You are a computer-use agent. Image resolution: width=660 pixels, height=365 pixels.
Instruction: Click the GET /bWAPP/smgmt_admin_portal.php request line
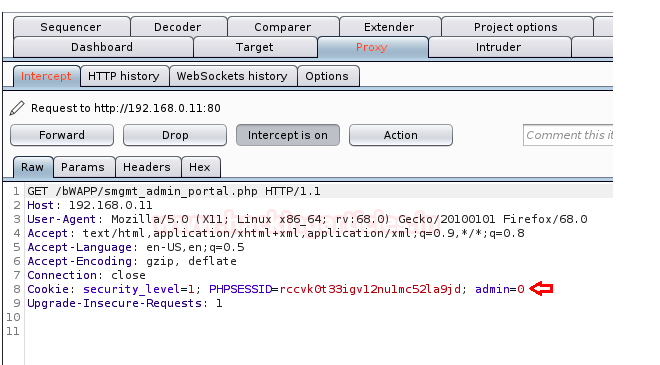click(x=174, y=192)
